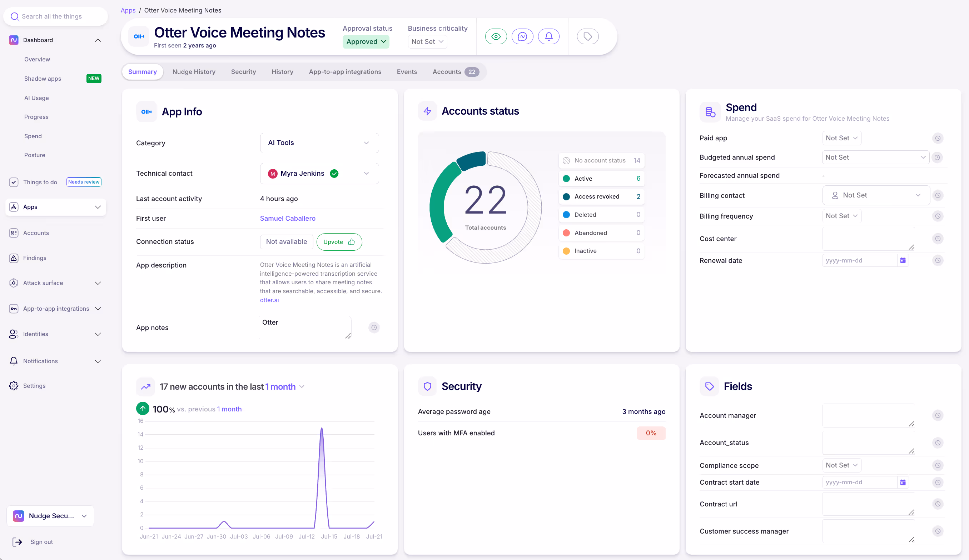The width and height of the screenshot is (969, 560).
Task: Change the 1 month time range dropdown
Action: point(284,387)
